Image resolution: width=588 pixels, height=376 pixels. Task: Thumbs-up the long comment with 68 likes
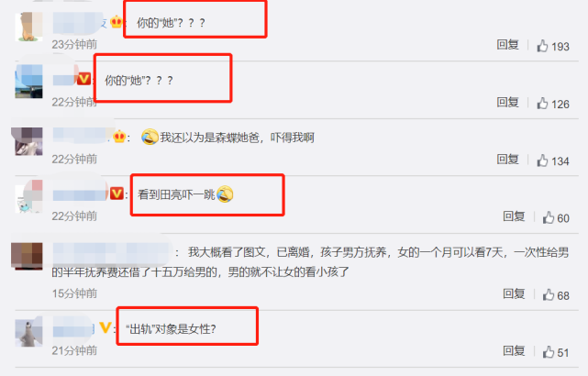[549, 295]
